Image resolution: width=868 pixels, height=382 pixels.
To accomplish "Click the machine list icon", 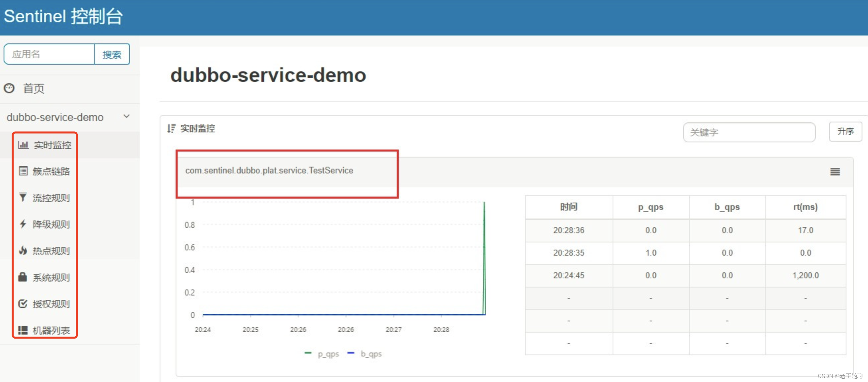I will pos(23,330).
